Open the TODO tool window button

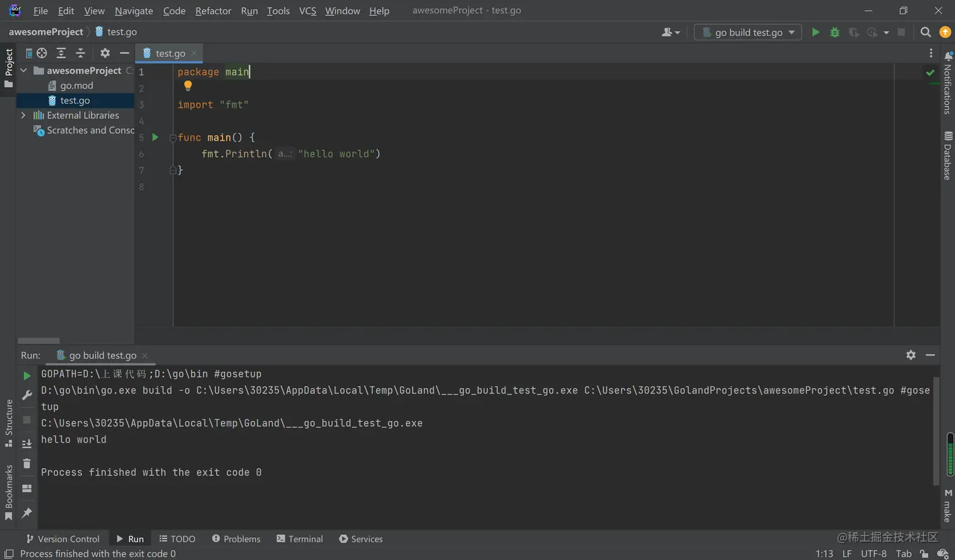pyautogui.click(x=177, y=539)
